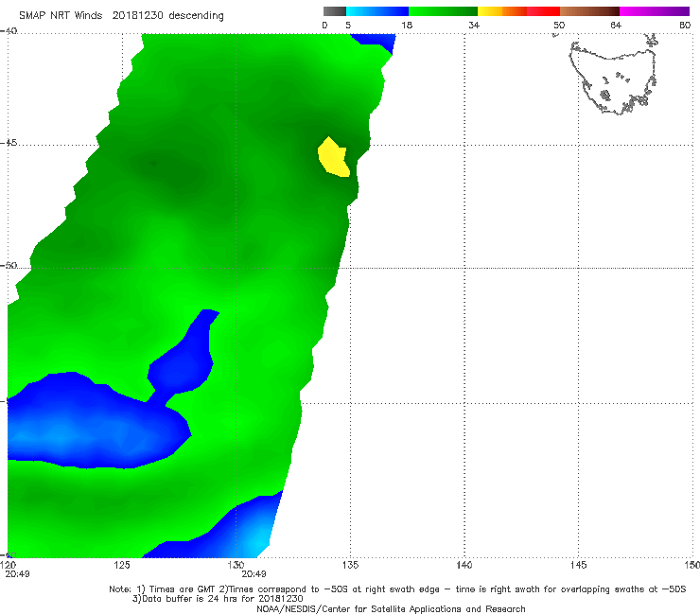Click the word descending in the title
Viewport: 700px width, 615px height.
pyautogui.click(x=197, y=16)
